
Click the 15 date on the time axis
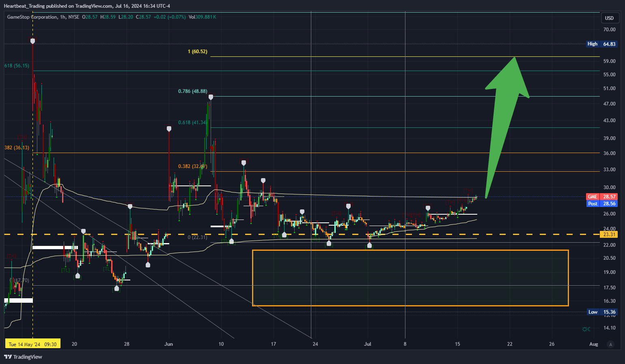[x=458, y=344]
